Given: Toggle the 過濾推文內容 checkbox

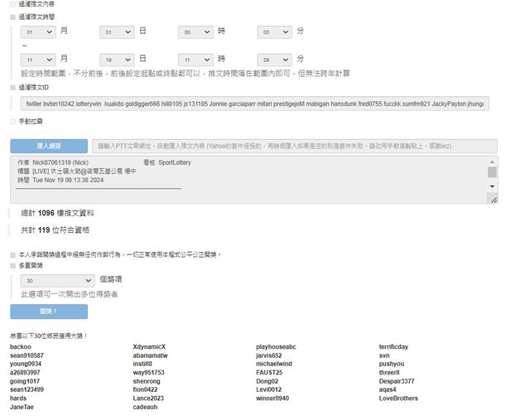Looking at the screenshot, I should pos(12,4).
